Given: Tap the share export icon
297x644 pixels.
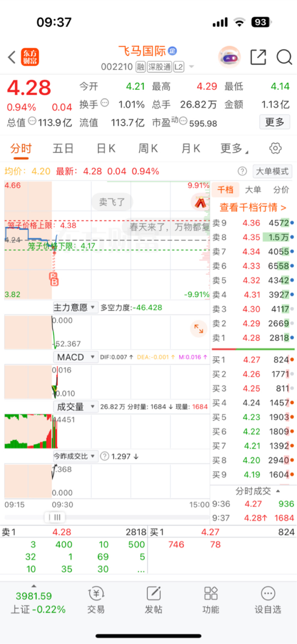Looking at the screenshot, I should pos(258,57).
